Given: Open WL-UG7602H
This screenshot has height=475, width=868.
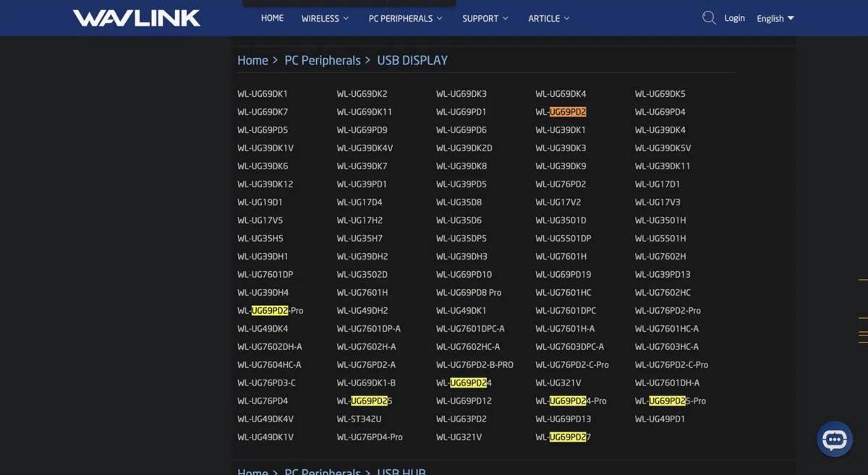Looking at the screenshot, I should (x=660, y=257).
